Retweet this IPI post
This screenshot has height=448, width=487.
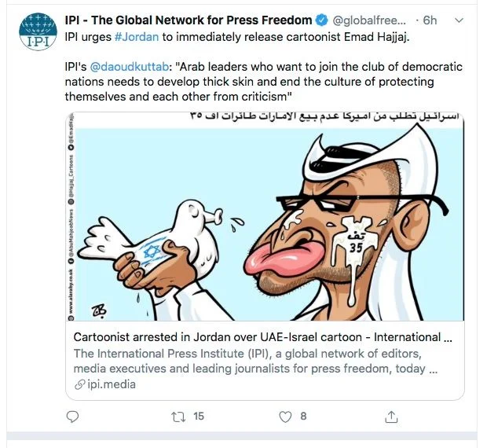[x=178, y=417]
